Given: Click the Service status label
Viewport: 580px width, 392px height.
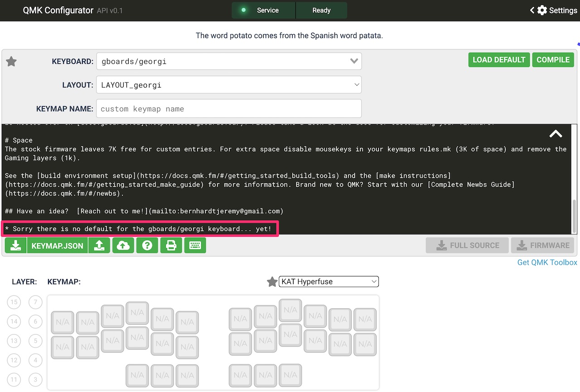Looking at the screenshot, I should point(268,10).
